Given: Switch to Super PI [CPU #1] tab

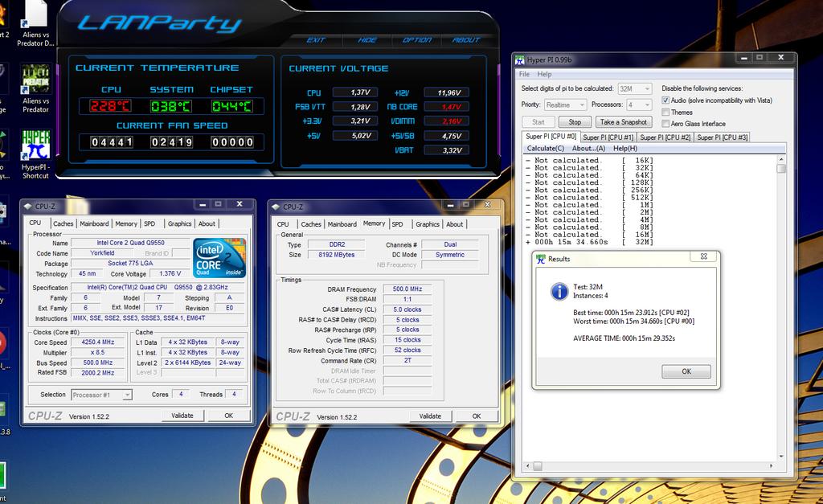Looking at the screenshot, I should click(608, 137).
